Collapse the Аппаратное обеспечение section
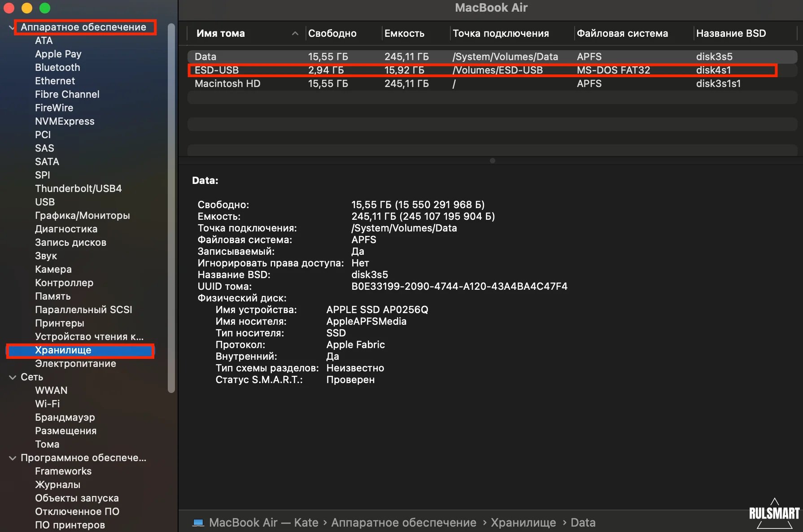Viewport: 803px width, 532px height. 11,27
